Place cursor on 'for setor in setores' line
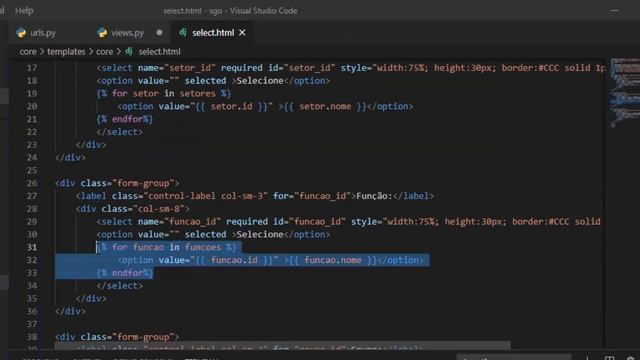The width and height of the screenshot is (640, 360). pyautogui.click(x=164, y=93)
